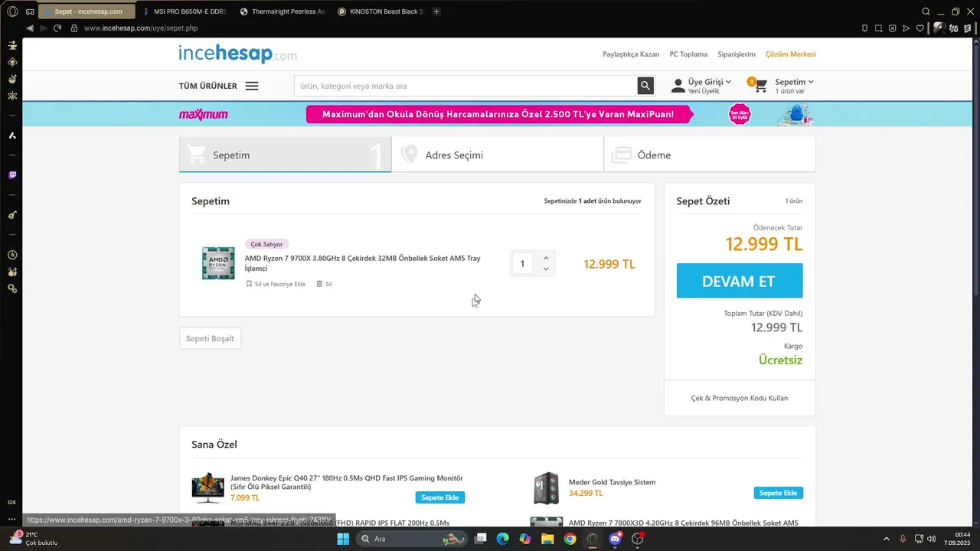Click the site product search field
Screen dimensions: 980x551
[x=465, y=86]
